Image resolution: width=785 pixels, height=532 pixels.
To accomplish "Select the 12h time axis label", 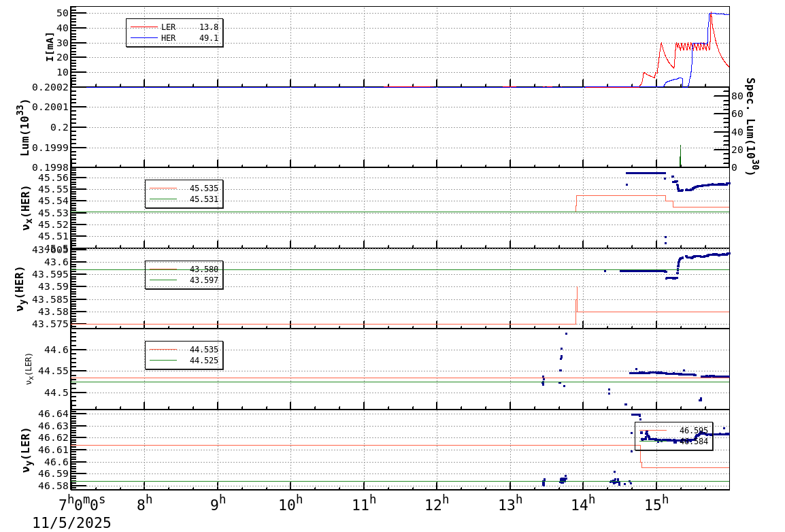I will [437, 504].
